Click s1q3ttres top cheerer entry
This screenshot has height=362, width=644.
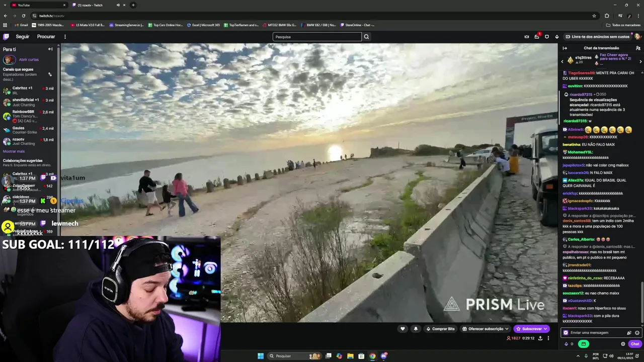click(580, 60)
